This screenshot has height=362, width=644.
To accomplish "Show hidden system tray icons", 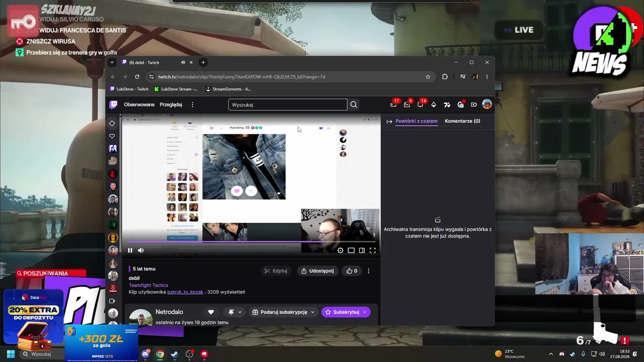I will [551, 354].
